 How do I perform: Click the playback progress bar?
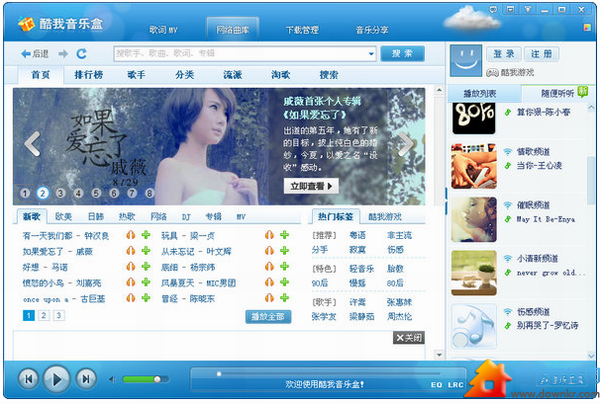click(328, 374)
